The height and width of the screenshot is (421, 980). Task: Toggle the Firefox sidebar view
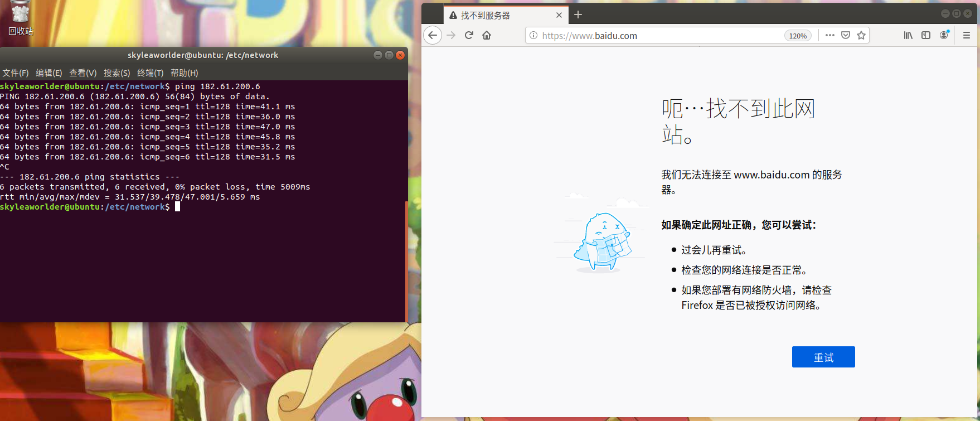926,35
